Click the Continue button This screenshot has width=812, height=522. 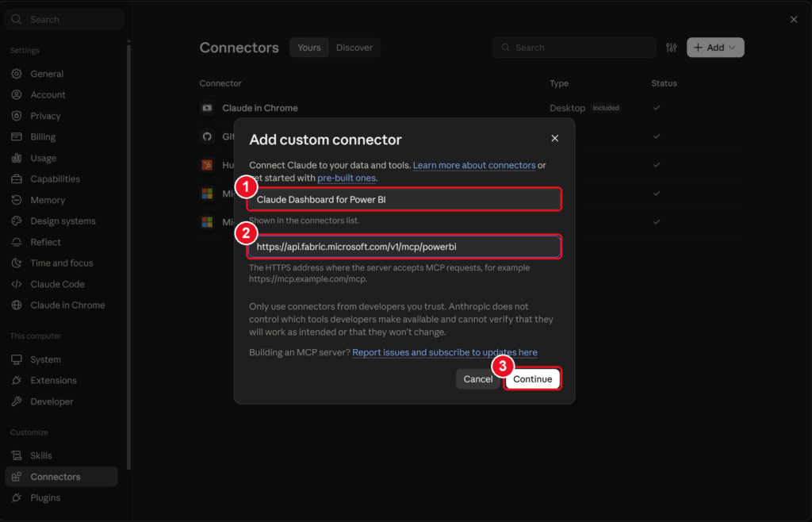tap(532, 379)
